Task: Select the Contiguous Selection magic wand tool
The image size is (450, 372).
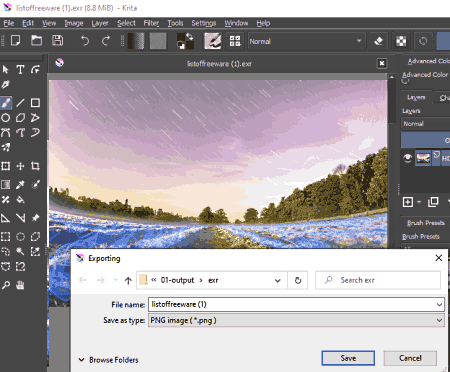Action: 20,251
